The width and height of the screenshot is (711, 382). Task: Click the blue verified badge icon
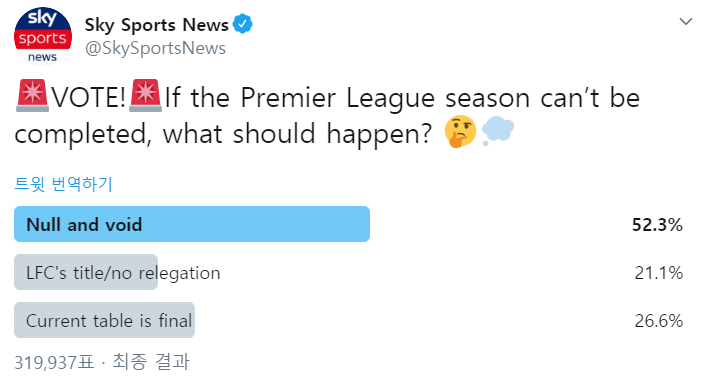[243, 24]
